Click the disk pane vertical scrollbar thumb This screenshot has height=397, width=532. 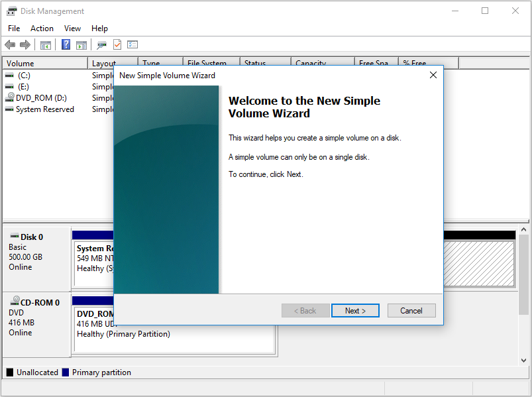tap(523, 274)
